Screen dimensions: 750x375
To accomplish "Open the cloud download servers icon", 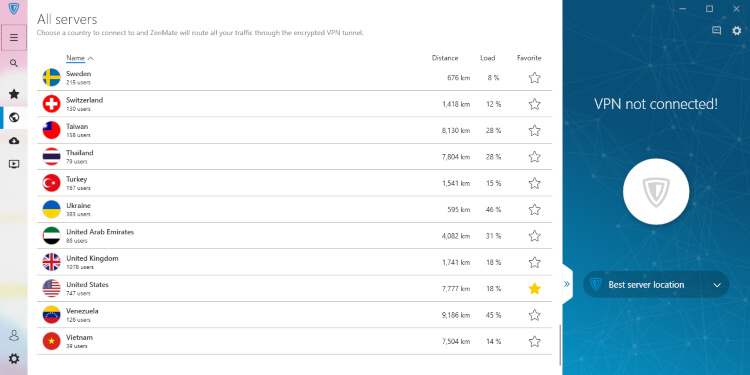I will [14, 141].
